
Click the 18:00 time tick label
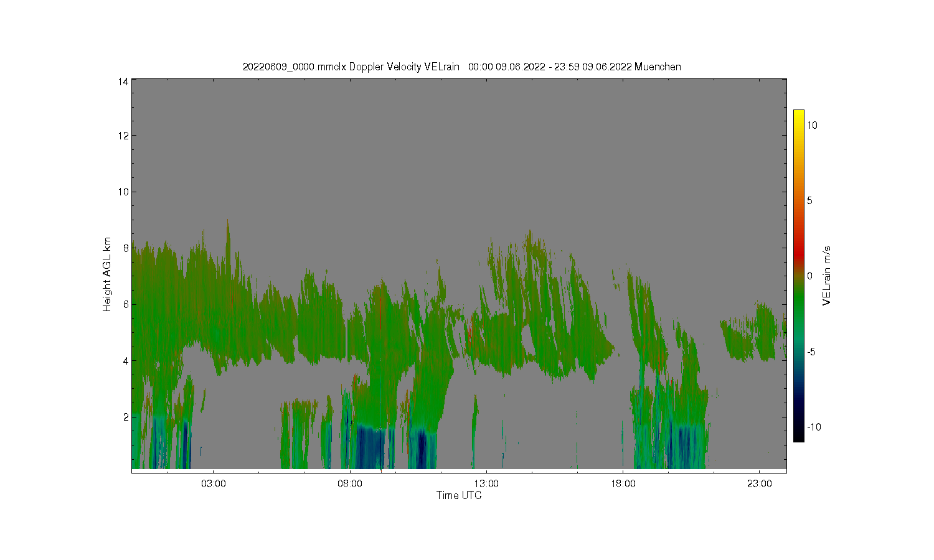623,483
